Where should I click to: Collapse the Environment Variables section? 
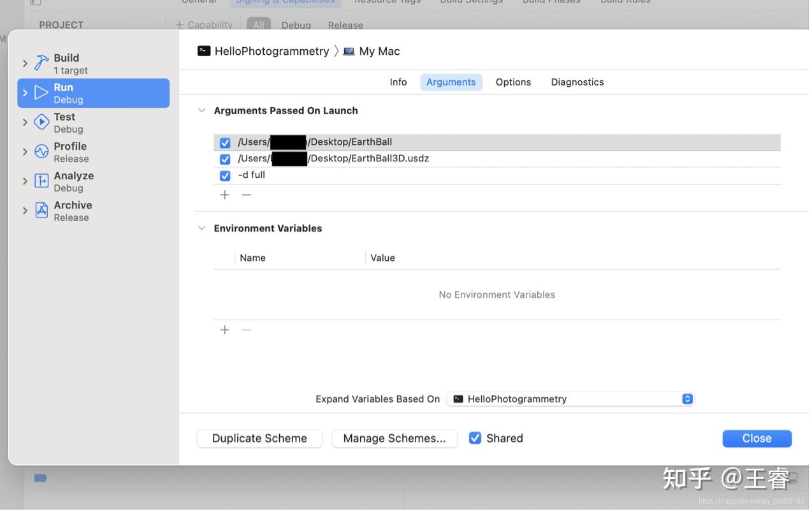(x=201, y=228)
